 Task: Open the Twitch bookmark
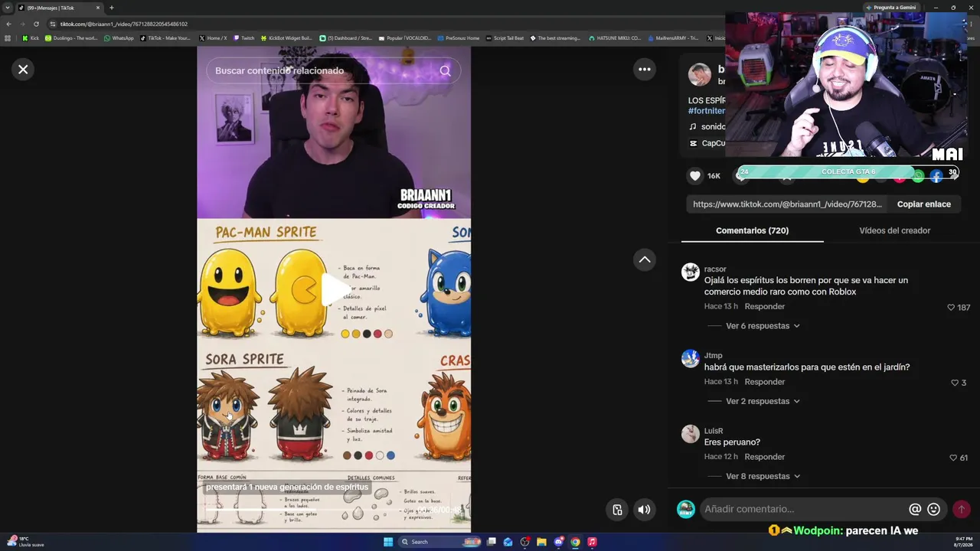tap(243, 37)
